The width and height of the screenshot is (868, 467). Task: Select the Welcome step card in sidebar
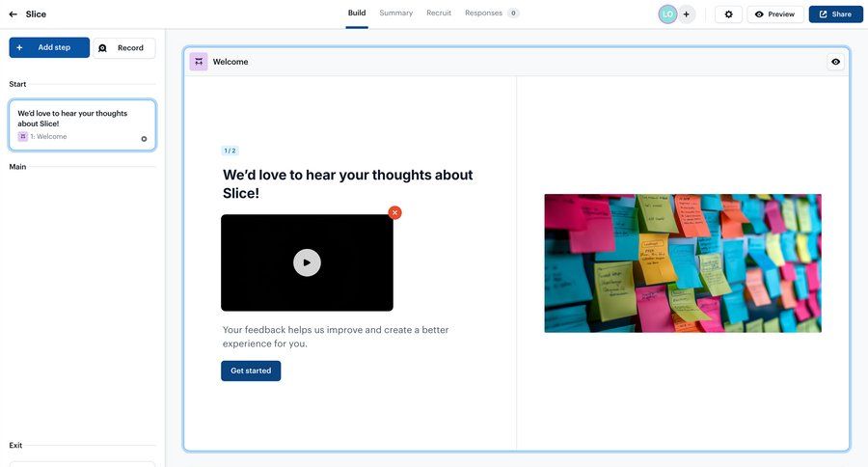[83, 125]
